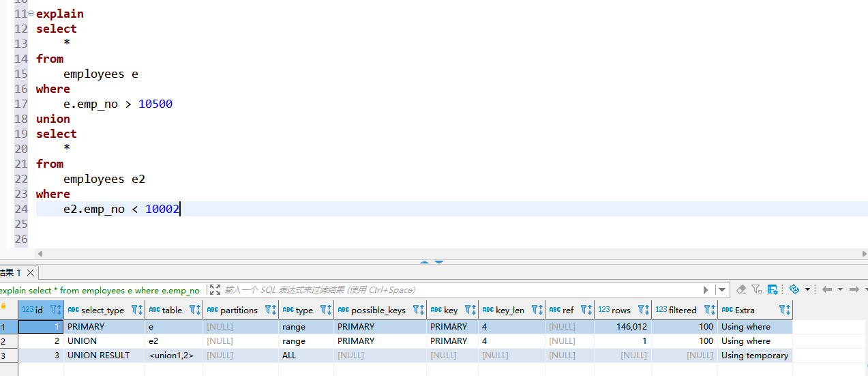
Task: Collapse the explain statement at line 11
Action: point(31,14)
